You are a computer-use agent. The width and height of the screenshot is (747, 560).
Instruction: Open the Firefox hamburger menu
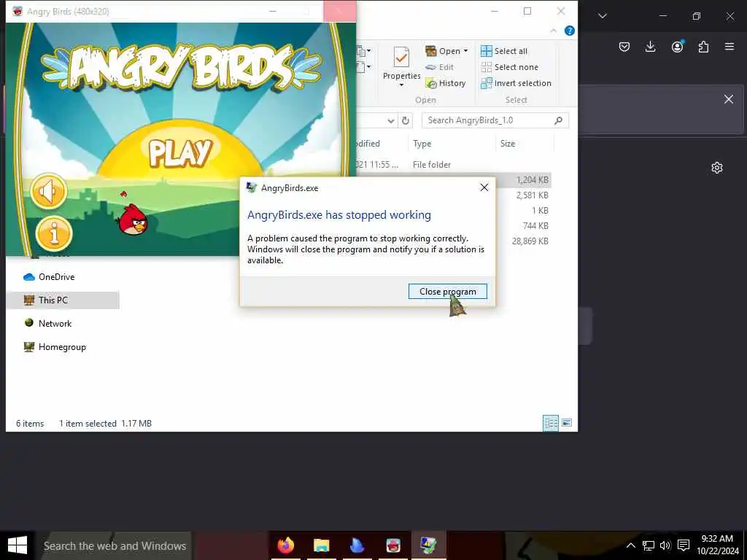tap(729, 47)
